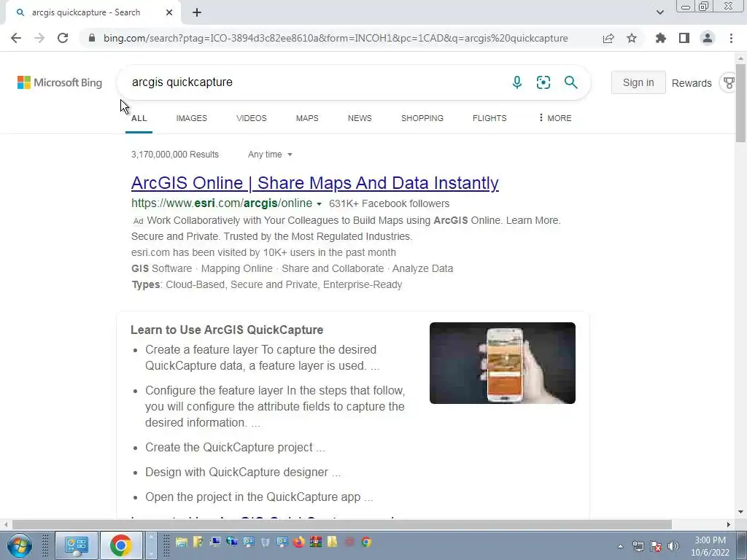747x560 pixels.
Task: Expand the MORE search categories menu
Action: click(555, 118)
